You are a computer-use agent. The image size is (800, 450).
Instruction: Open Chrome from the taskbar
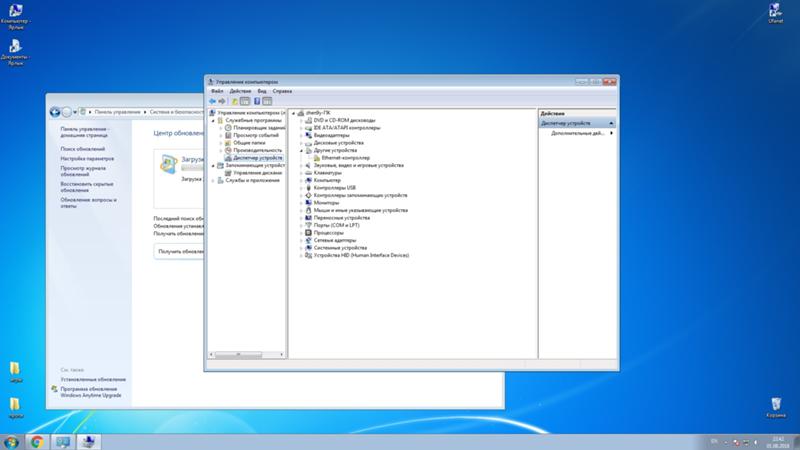pyautogui.click(x=36, y=442)
